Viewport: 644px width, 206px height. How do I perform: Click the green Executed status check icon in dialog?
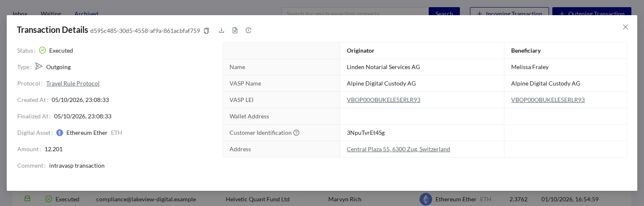pyautogui.click(x=42, y=50)
